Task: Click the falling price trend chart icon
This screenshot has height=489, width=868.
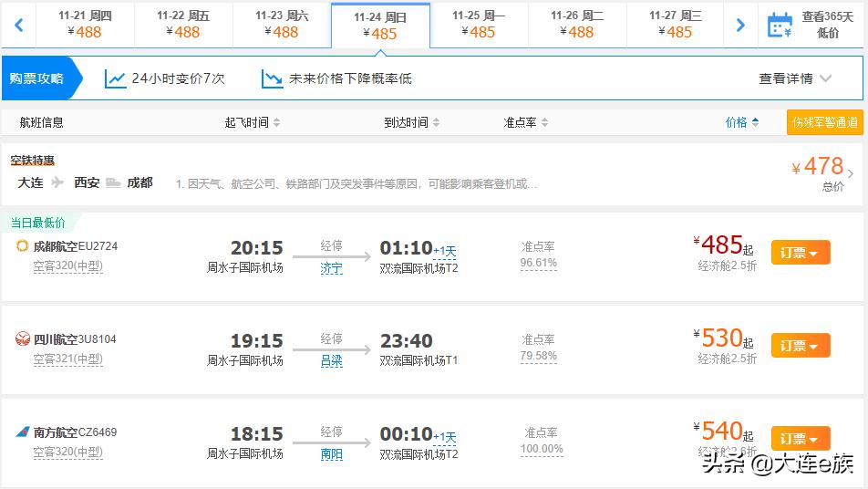Action: coord(272,78)
